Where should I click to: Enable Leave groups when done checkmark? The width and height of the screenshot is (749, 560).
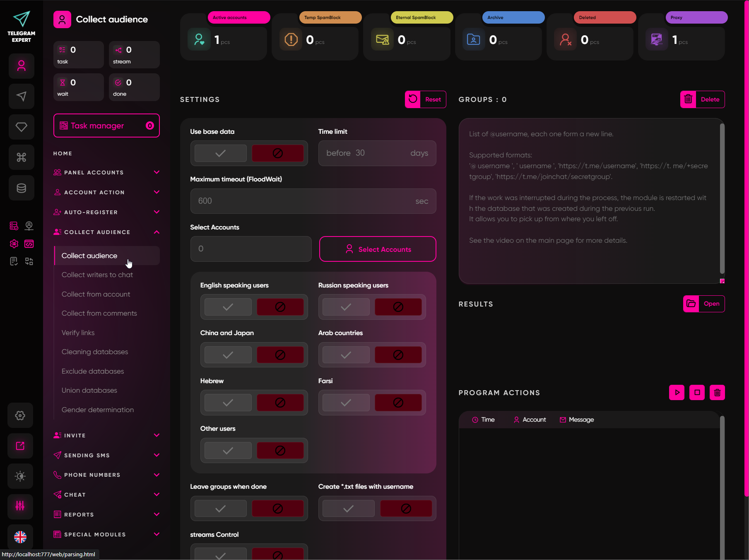coord(221,509)
